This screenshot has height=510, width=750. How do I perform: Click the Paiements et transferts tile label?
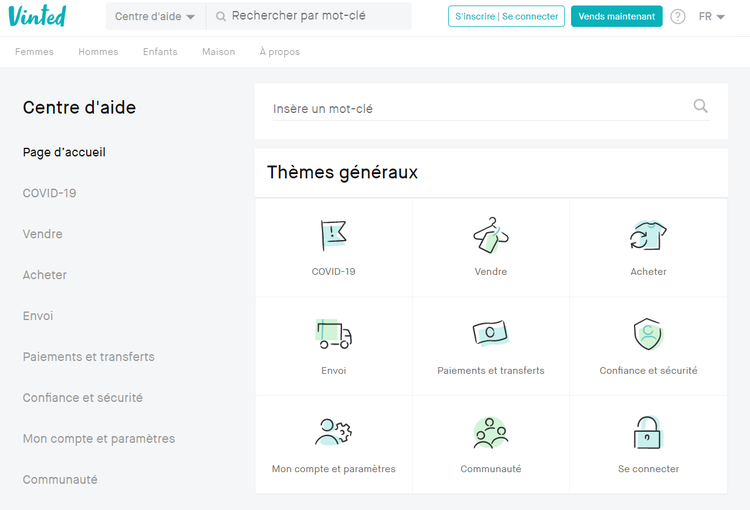click(x=491, y=370)
